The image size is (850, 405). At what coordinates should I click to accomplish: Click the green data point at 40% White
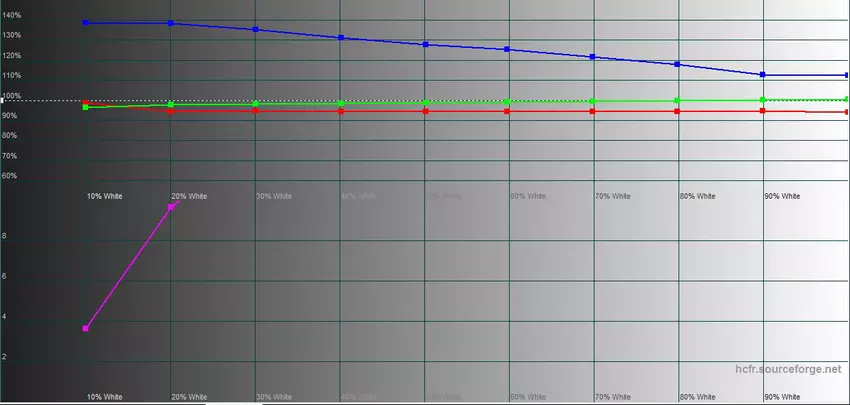tap(341, 103)
